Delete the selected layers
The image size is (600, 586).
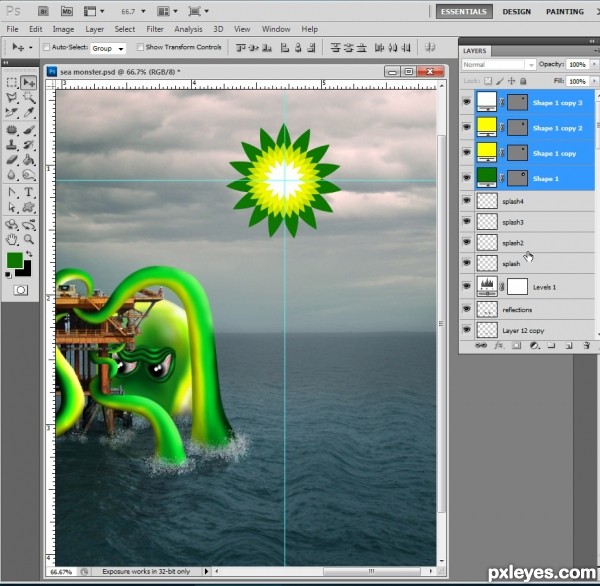586,346
